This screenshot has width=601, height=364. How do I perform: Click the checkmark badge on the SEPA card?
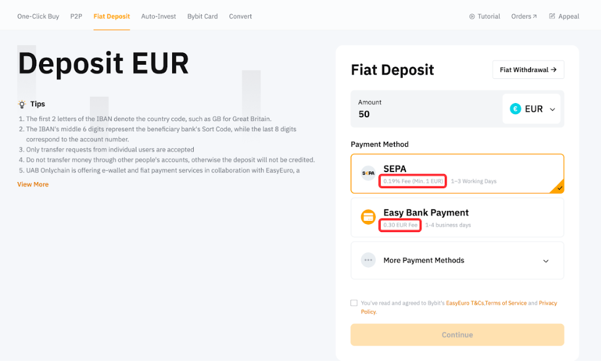(558, 188)
